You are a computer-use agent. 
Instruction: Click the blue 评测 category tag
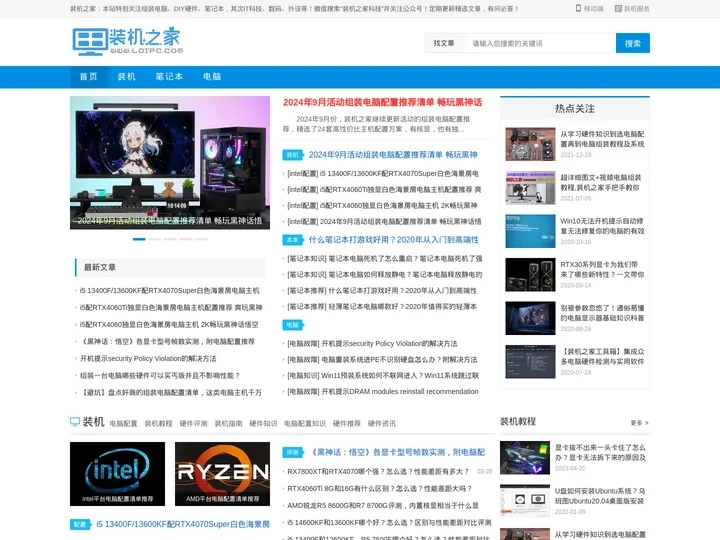pyautogui.click(x=292, y=453)
